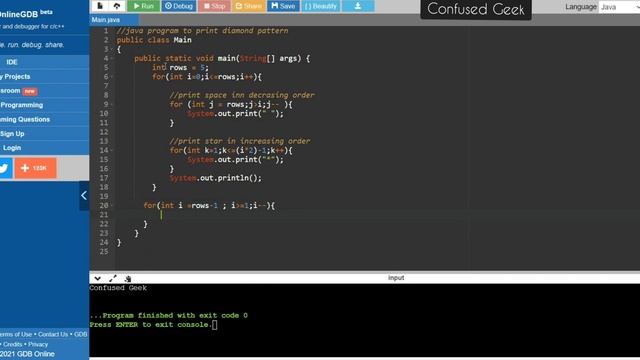Image resolution: width=640 pixels, height=360 pixels.
Task: Open the Language dropdown showing Java
Action: click(619, 7)
